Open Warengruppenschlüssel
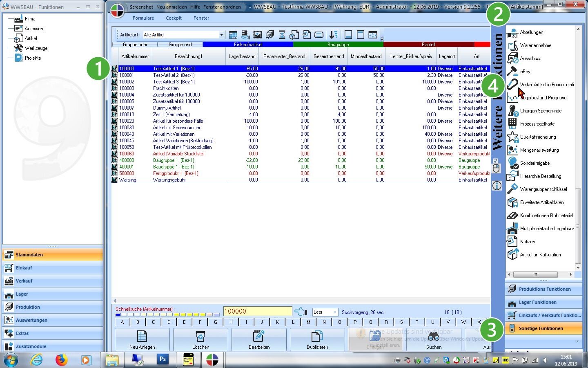The width and height of the screenshot is (588, 368). click(543, 189)
